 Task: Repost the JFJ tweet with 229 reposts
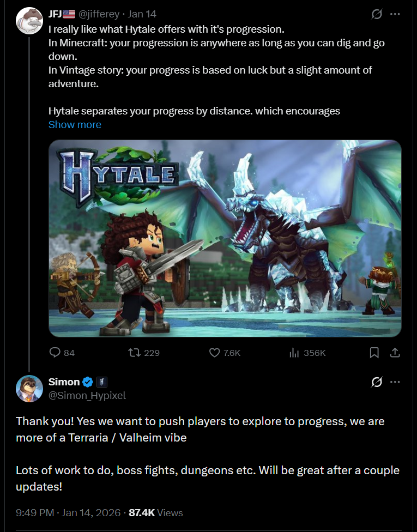(134, 353)
